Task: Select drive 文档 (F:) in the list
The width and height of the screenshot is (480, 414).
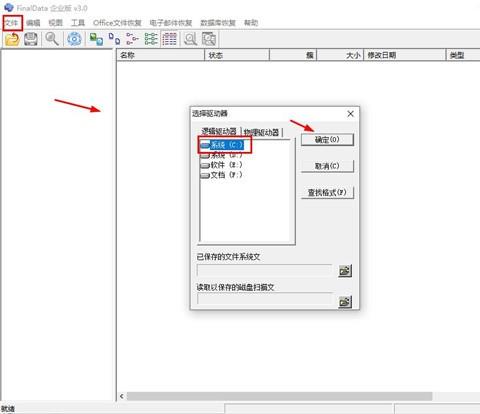Action: [x=221, y=175]
